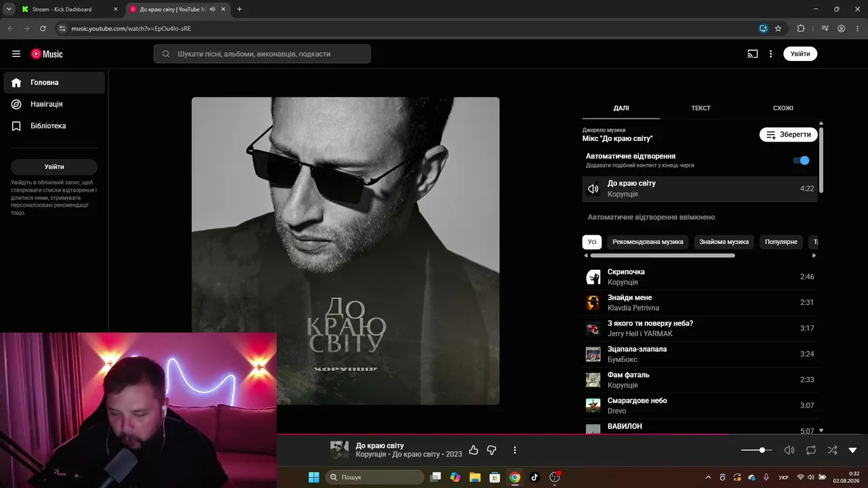Click the shuffle icon in the player bar
The image size is (868, 488).
pos(832,450)
